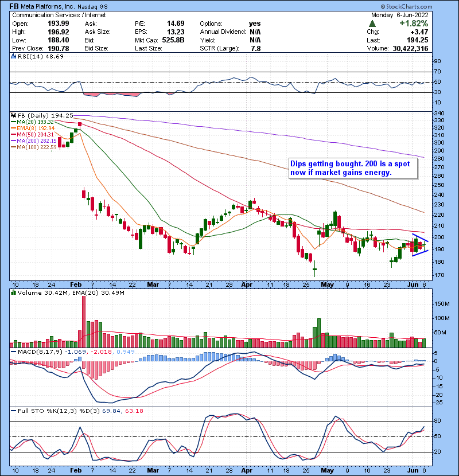This screenshot has width=459, height=476.
Task: Click the 250 price axis label
Action: 439,185
